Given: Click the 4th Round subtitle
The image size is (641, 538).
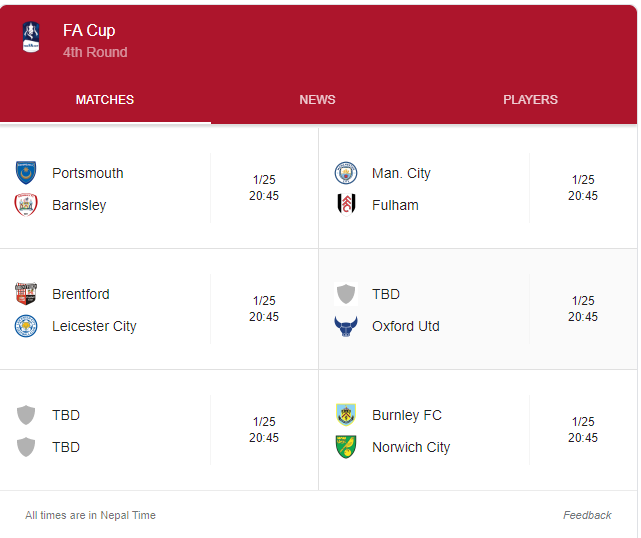Looking at the screenshot, I should click(95, 52).
